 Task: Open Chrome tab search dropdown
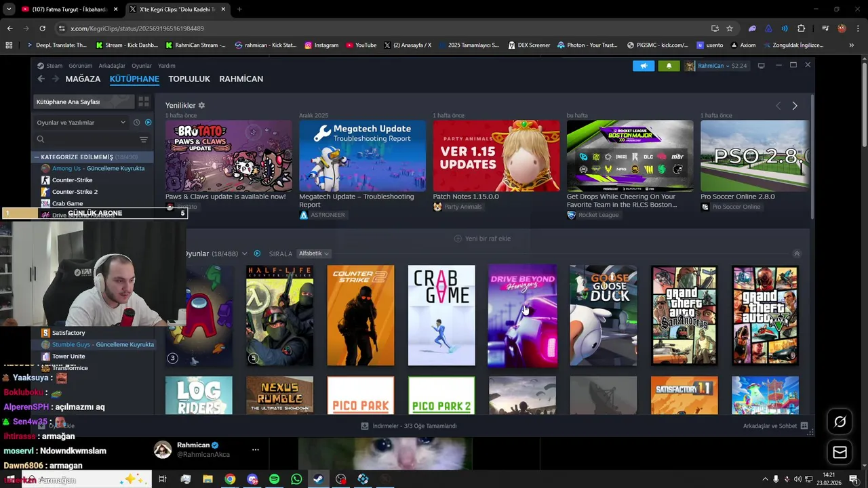(8, 9)
